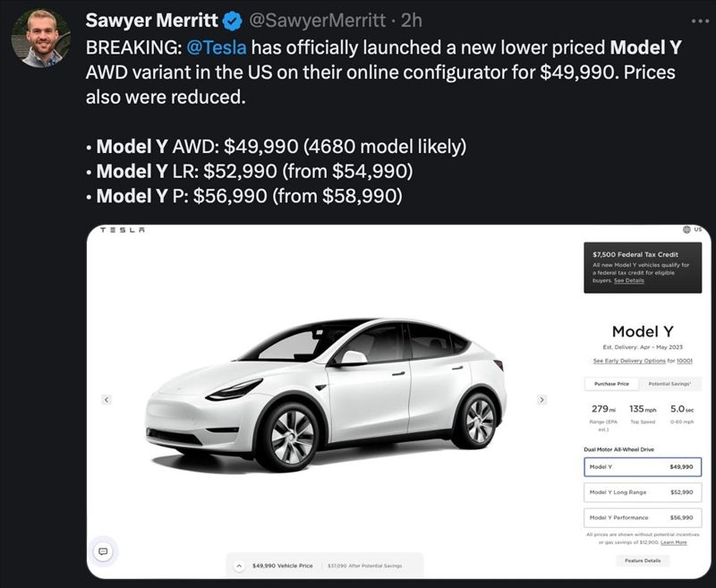Select the Model Y Long Range option
The height and width of the screenshot is (588, 716).
[x=641, y=492]
